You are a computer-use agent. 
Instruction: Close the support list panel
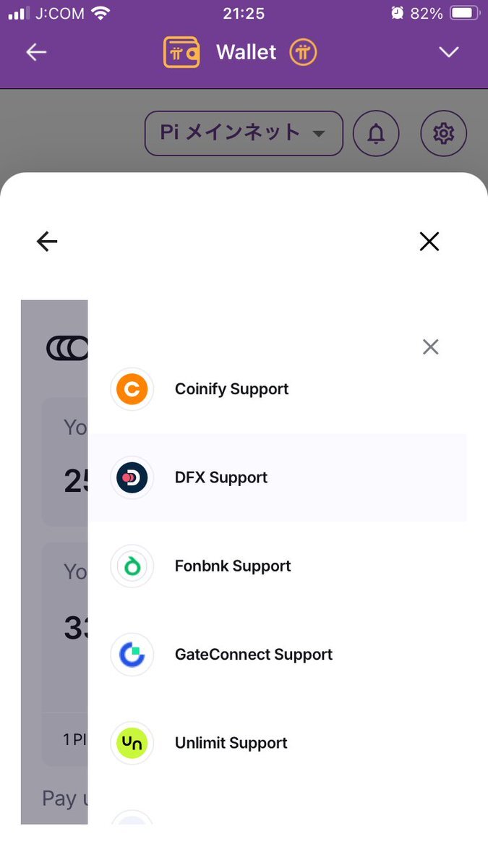(x=430, y=347)
